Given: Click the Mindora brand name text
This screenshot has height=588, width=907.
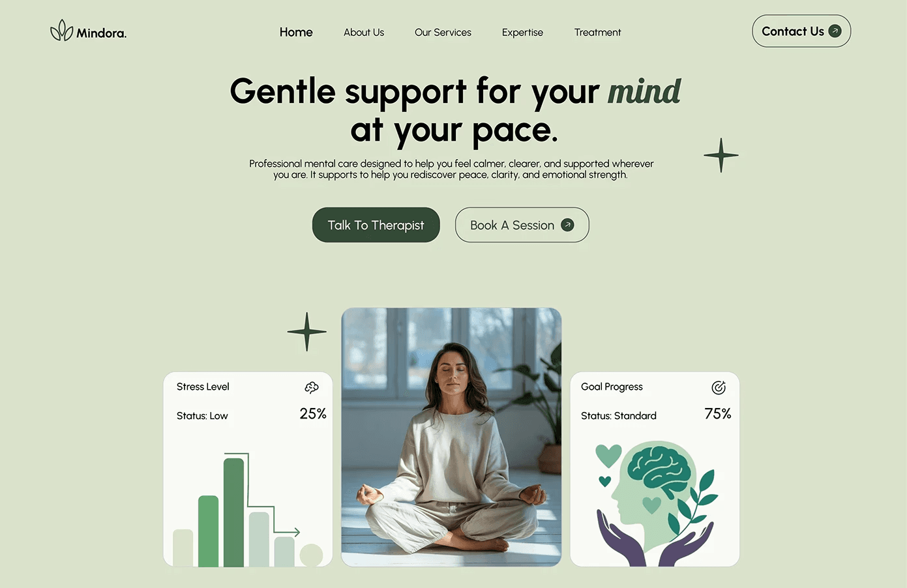Looking at the screenshot, I should point(101,33).
